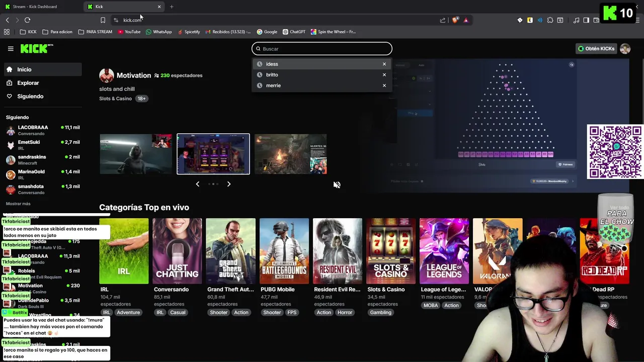Open the Google bookmark
This screenshot has width=644, height=362.
click(x=267, y=32)
